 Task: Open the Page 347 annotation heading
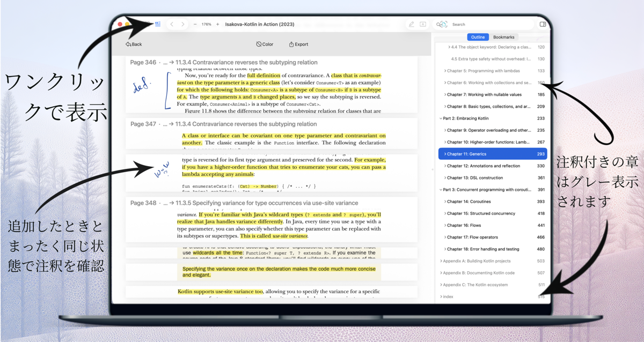tap(224, 124)
